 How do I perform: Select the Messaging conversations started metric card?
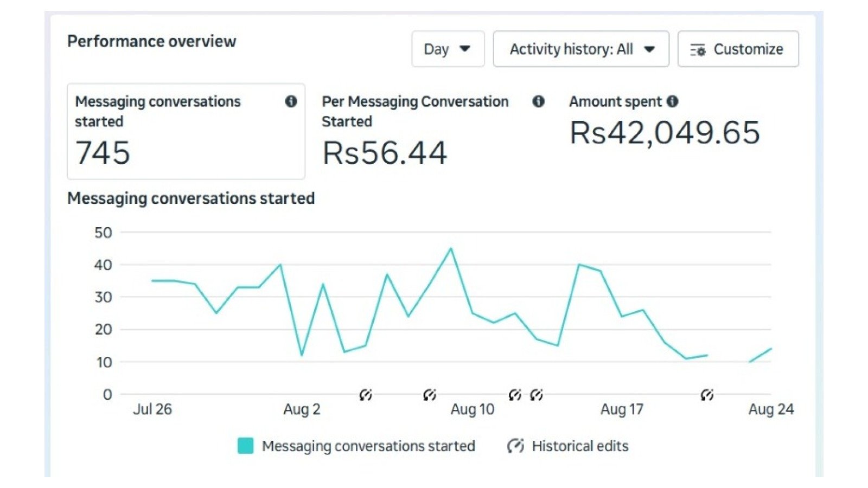tap(186, 131)
